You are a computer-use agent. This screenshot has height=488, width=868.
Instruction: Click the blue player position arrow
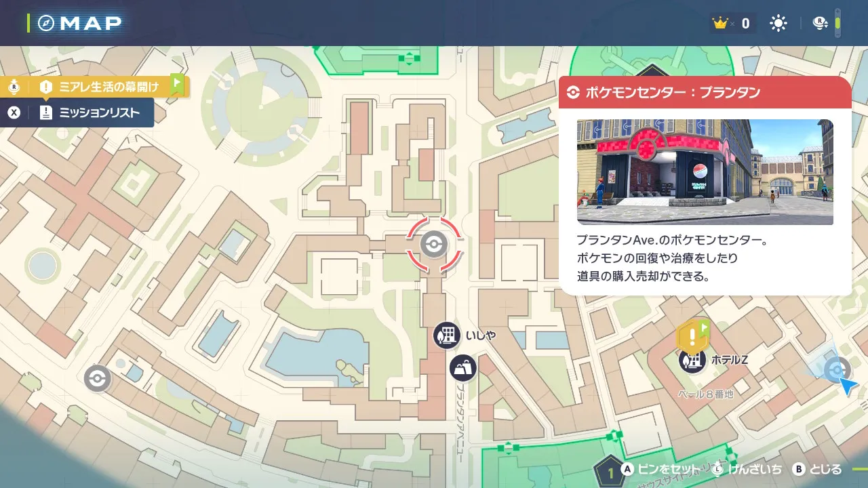click(847, 386)
